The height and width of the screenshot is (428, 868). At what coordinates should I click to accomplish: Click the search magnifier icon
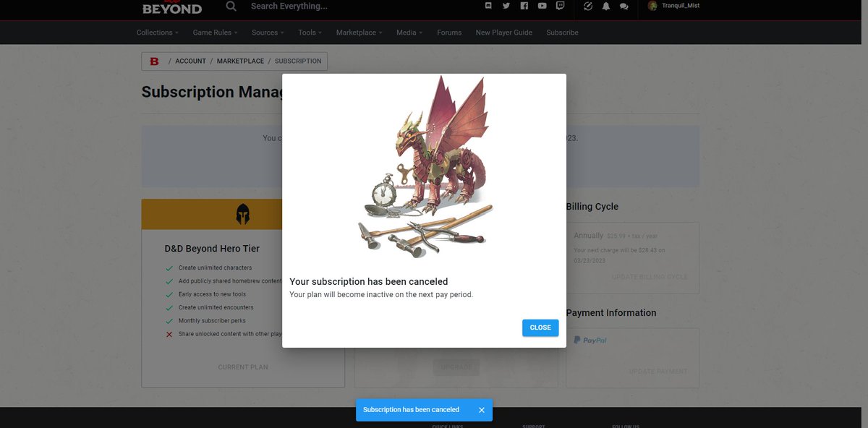click(231, 6)
